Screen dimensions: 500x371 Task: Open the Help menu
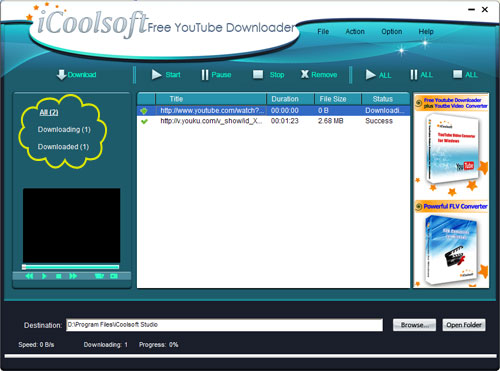click(426, 32)
